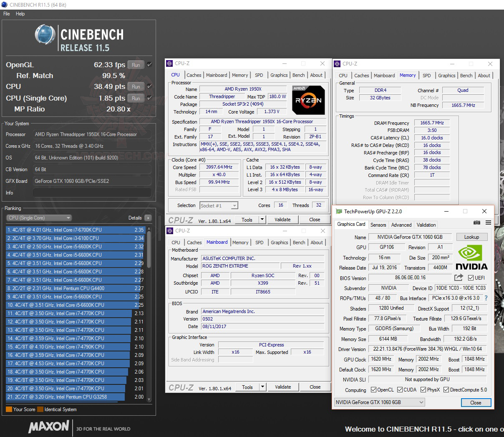Click Tools button in top-left CPU-Z window
Viewport: 504px width, 437px height.
[x=247, y=220]
